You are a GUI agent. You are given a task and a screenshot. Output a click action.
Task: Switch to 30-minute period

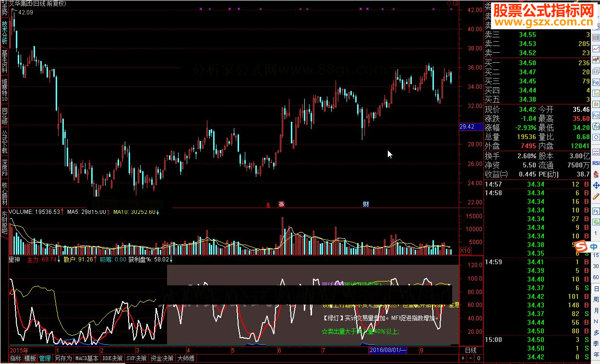(596, 266)
